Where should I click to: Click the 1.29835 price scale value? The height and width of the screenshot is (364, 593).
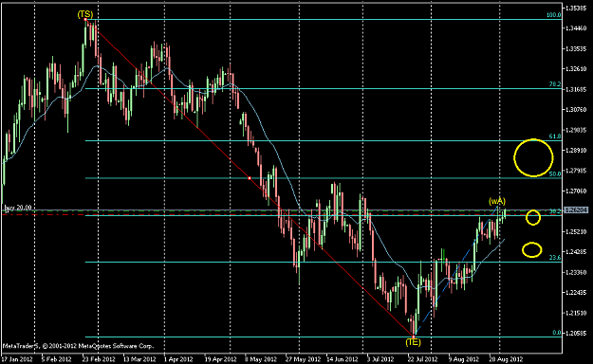click(x=576, y=131)
